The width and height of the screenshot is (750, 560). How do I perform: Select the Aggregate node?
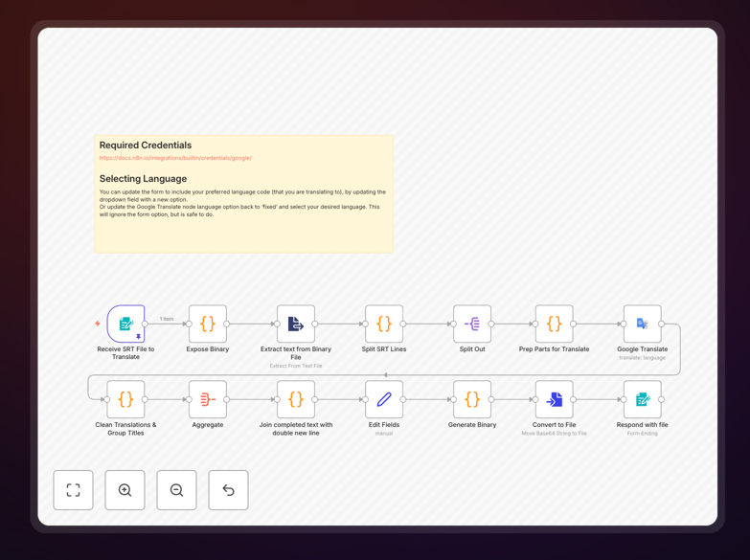click(x=208, y=399)
